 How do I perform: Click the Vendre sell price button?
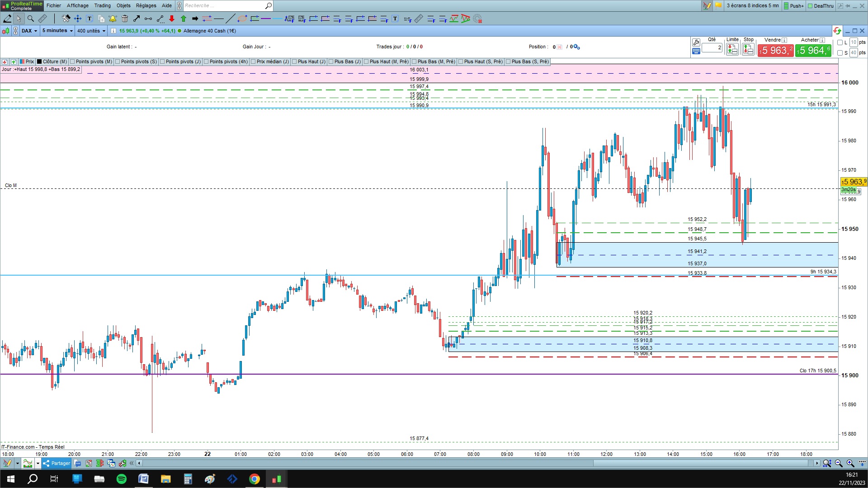click(775, 50)
